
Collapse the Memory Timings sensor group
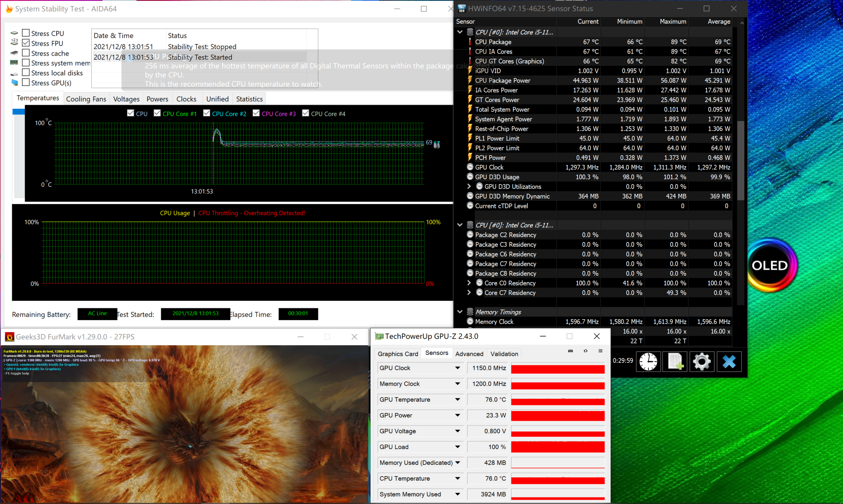[460, 312]
